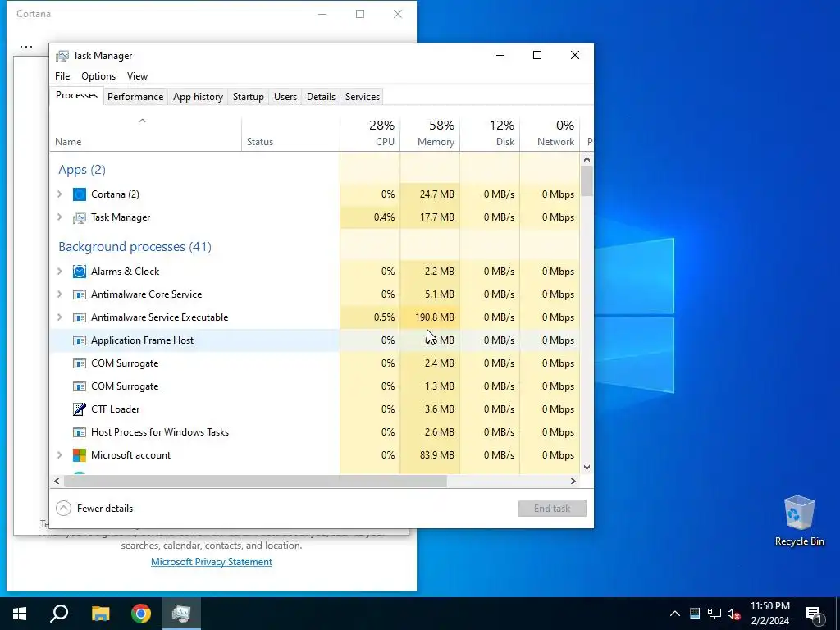Open the Options menu

[98, 76]
